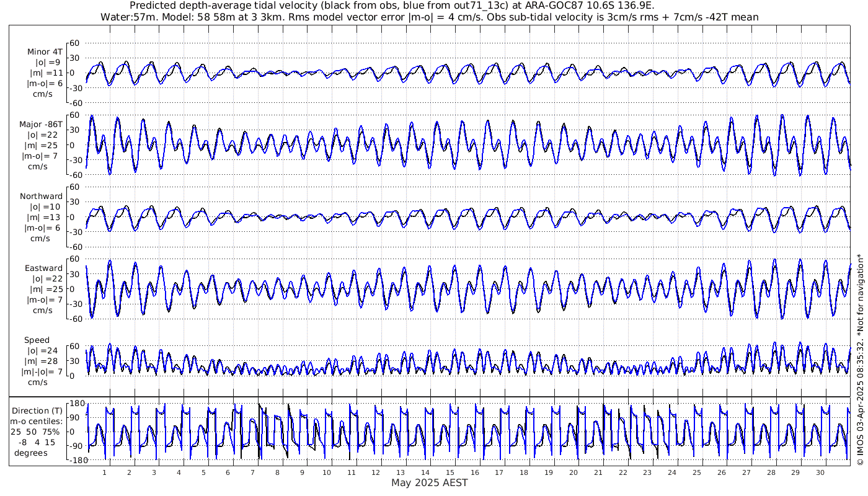
Task: Click the day "5" label on the date axis
Action: (203, 472)
